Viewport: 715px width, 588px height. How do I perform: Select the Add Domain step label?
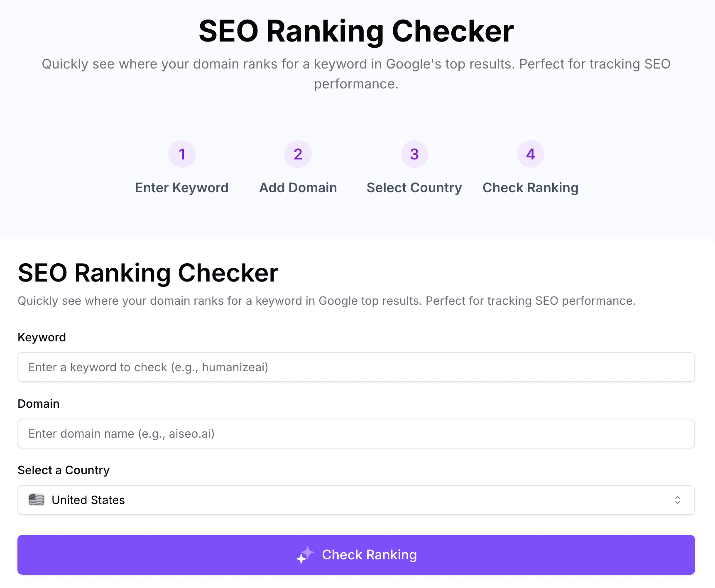298,187
